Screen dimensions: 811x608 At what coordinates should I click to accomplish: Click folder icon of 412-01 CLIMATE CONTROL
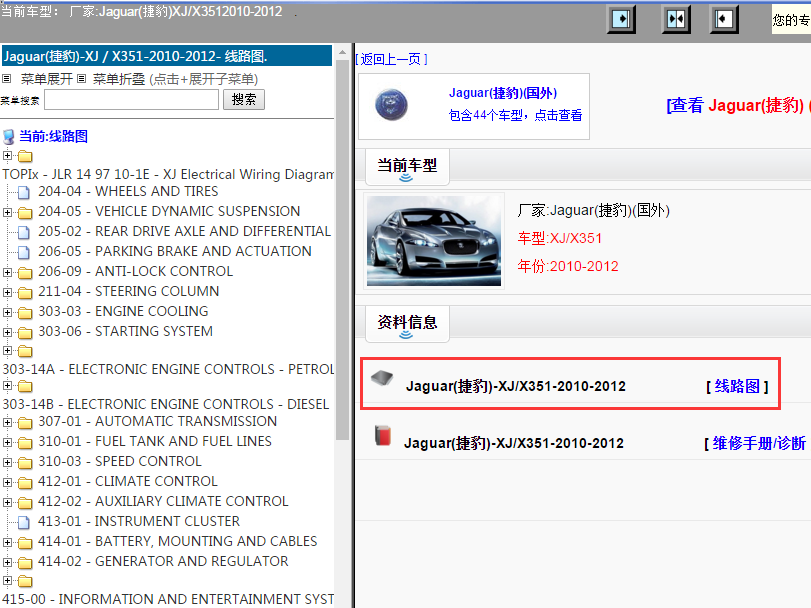[25, 483]
